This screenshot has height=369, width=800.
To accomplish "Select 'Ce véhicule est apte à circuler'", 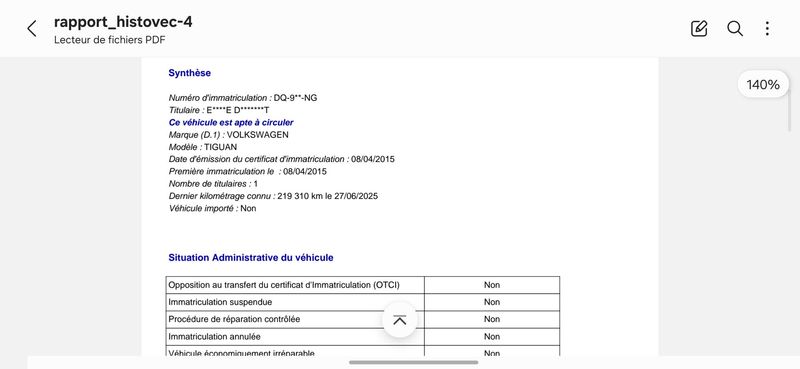I will tap(231, 122).
